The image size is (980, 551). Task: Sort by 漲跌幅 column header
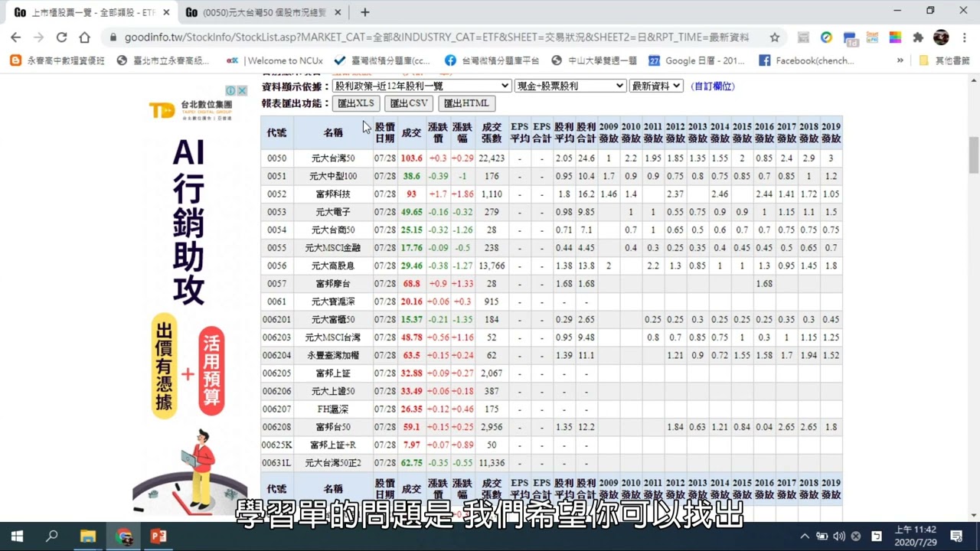point(462,132)
